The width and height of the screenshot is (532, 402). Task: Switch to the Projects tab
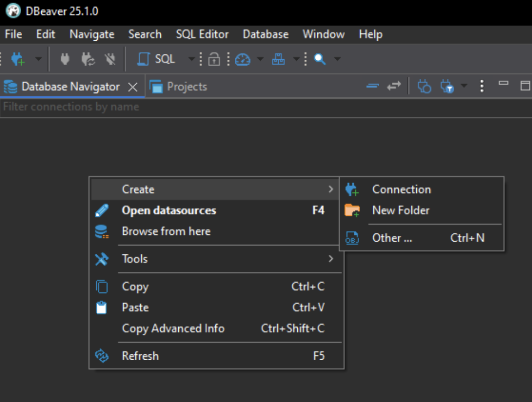tap(178, 87)
